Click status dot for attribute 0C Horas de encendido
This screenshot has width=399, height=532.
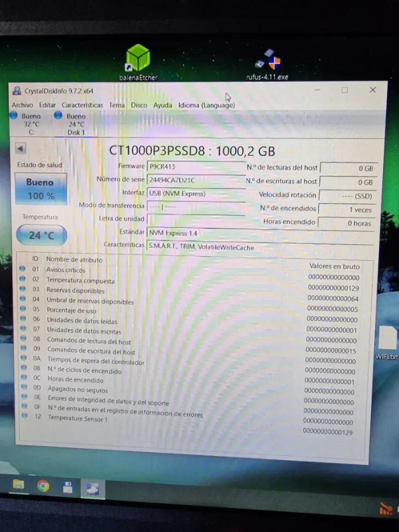tap(24, 377)
